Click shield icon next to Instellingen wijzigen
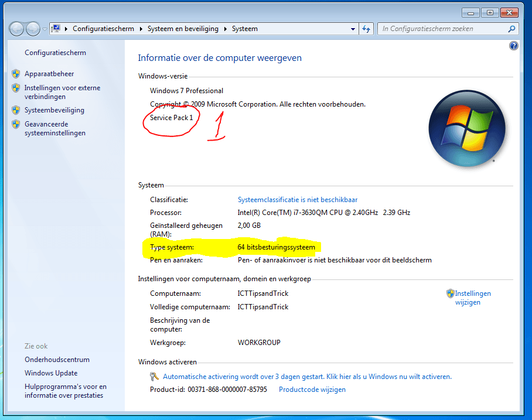 [450, 293]
